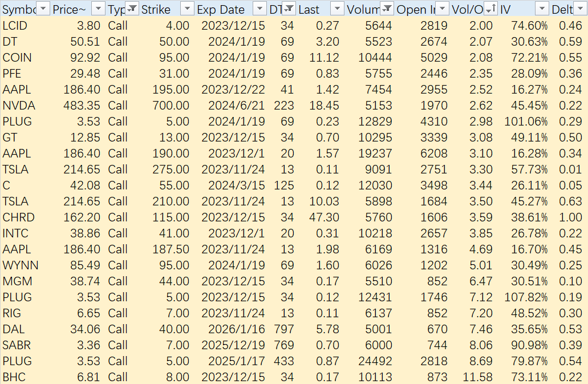Open the filtered Volume column dropdown
The image size is (588, 384).
387,8
